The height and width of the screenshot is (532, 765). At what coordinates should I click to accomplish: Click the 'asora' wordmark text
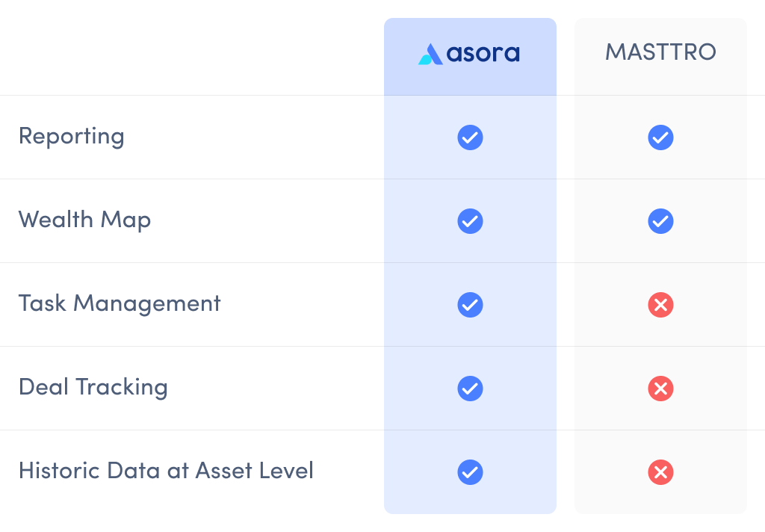(483, 54)
